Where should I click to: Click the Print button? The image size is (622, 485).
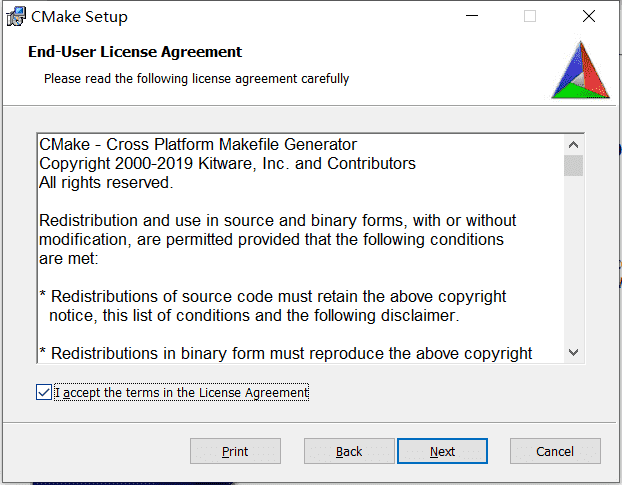click(235, 451)
